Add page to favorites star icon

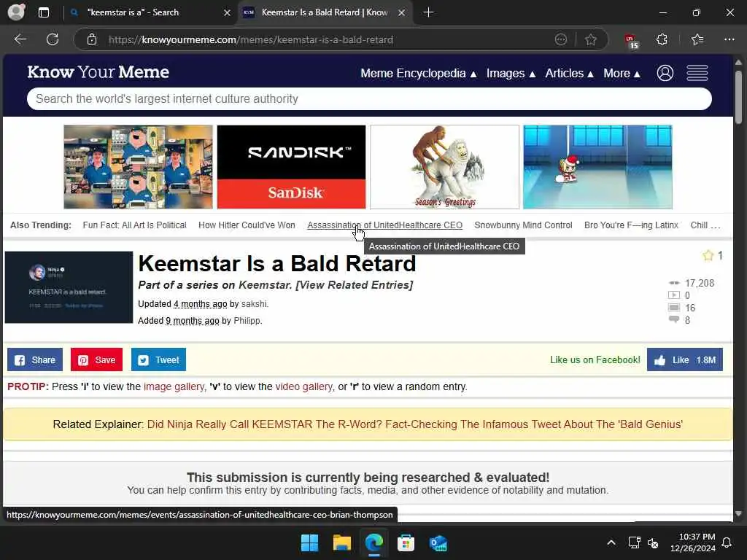tap(591, 39)
